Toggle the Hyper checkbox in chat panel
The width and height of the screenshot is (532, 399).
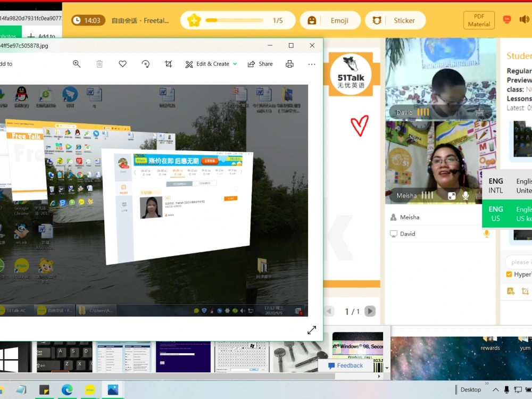[509, 274]
